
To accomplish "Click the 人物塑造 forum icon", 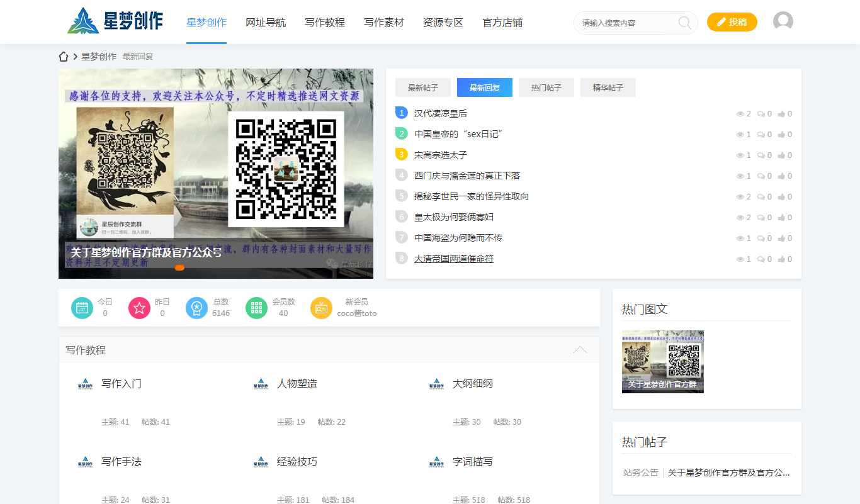I will click(x=261, y=384).
